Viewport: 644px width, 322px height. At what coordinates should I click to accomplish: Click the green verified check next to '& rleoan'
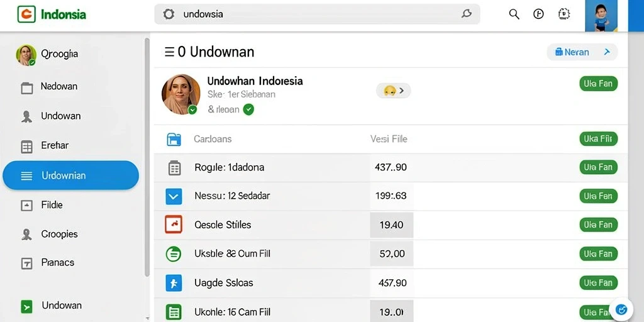(x=248, y=109)
